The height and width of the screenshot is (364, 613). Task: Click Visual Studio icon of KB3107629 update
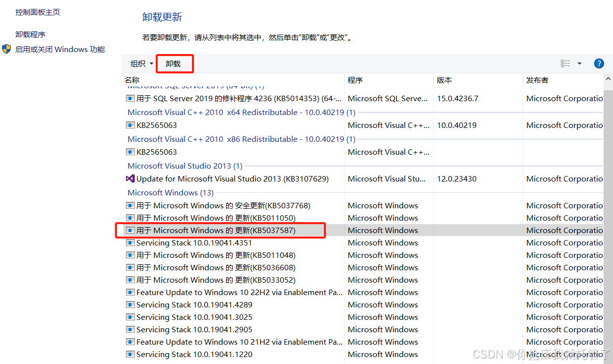click(130, 179)
